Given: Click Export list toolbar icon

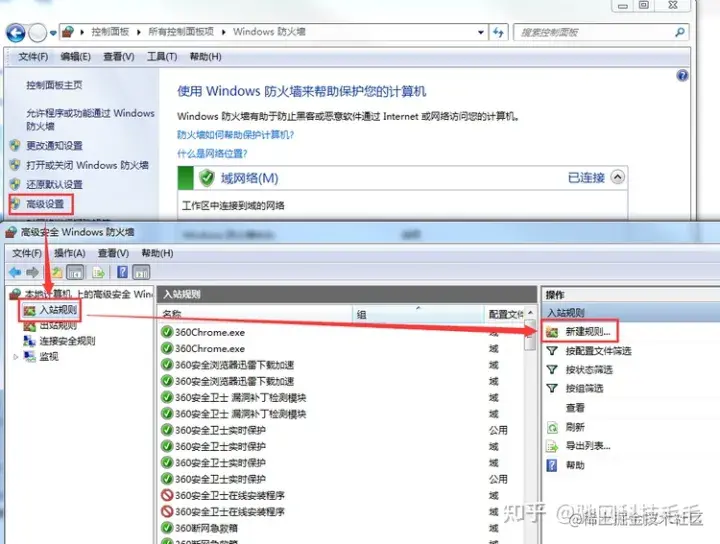Looking at the screenshot, I should coord(99,273).
